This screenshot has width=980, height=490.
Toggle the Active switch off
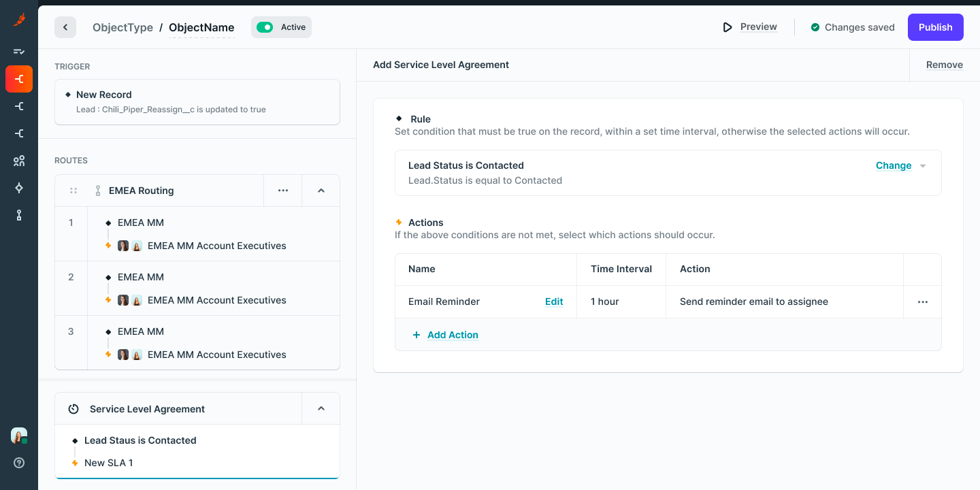(x=265, y=27)
